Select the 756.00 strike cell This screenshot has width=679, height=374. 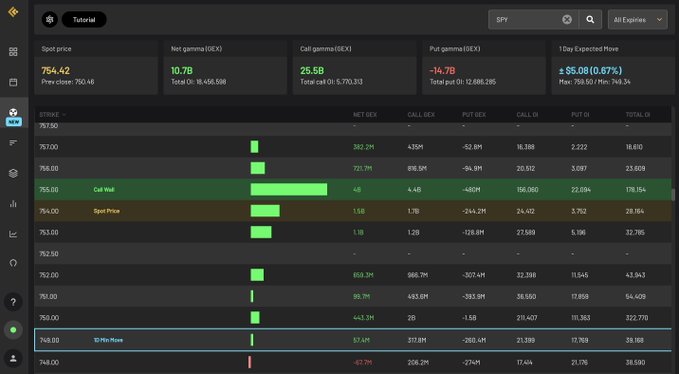tap(48, 168)
